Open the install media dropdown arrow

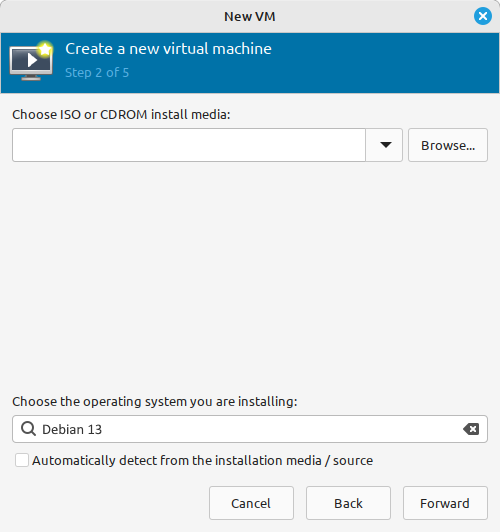tap(384, 145)
